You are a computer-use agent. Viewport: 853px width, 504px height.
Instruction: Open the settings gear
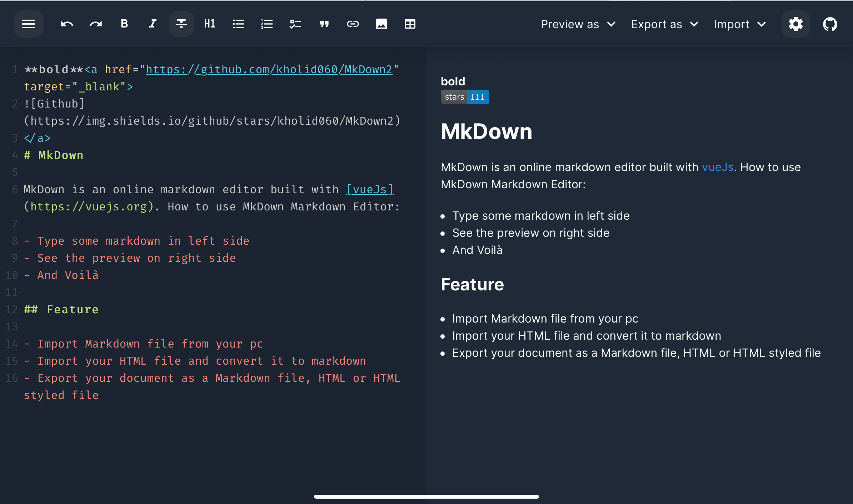click(796, 24)
